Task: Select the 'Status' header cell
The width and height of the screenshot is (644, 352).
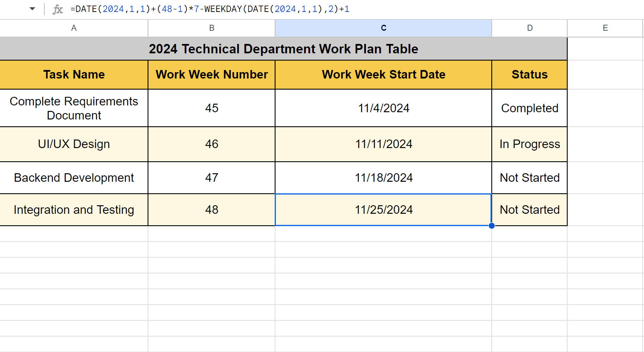Action: pyautogui.click(x=530, y=75)
